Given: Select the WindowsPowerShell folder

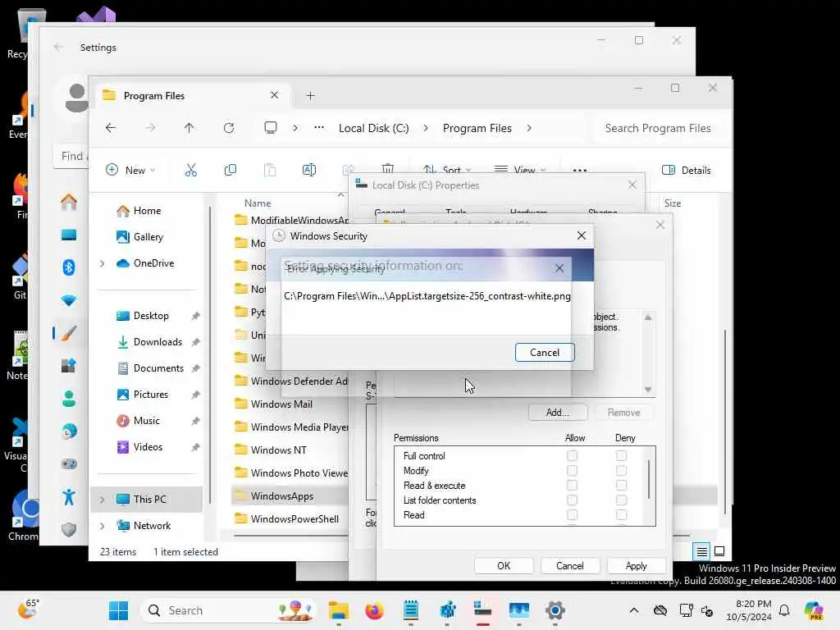Looking at the screenshot, I should click(287, 518).
